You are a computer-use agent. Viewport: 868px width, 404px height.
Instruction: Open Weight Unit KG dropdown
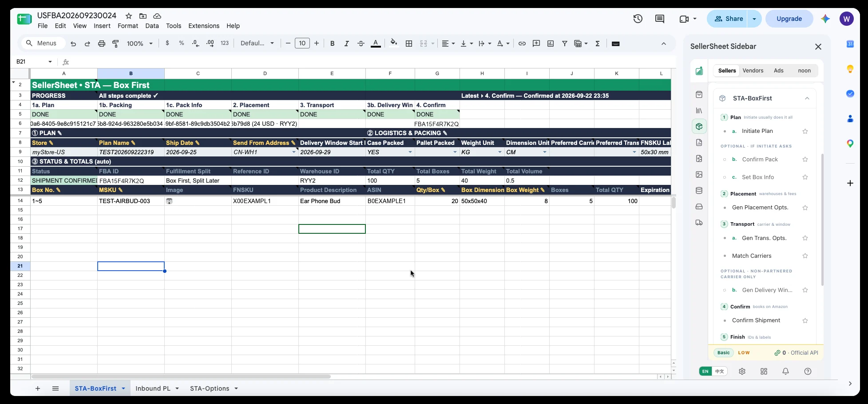click(500, 152)
